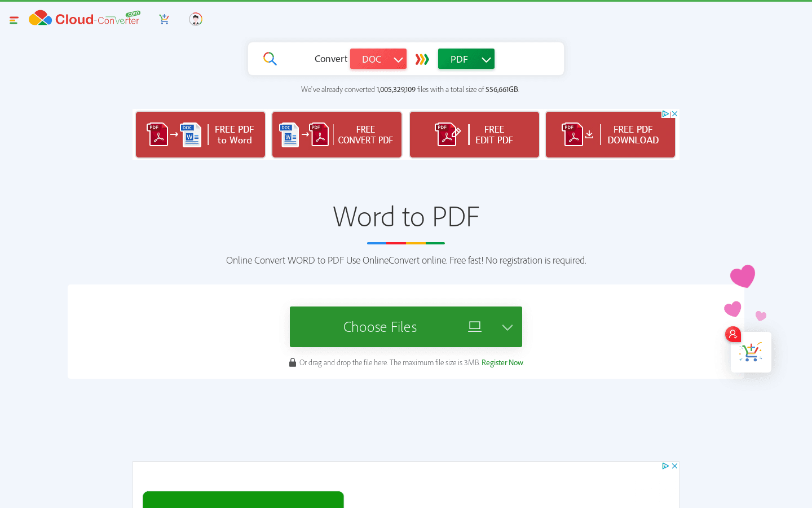Close the top advertisement via its X icon
The width and height of the screenshot is (812, 508).
pos(674,113)
